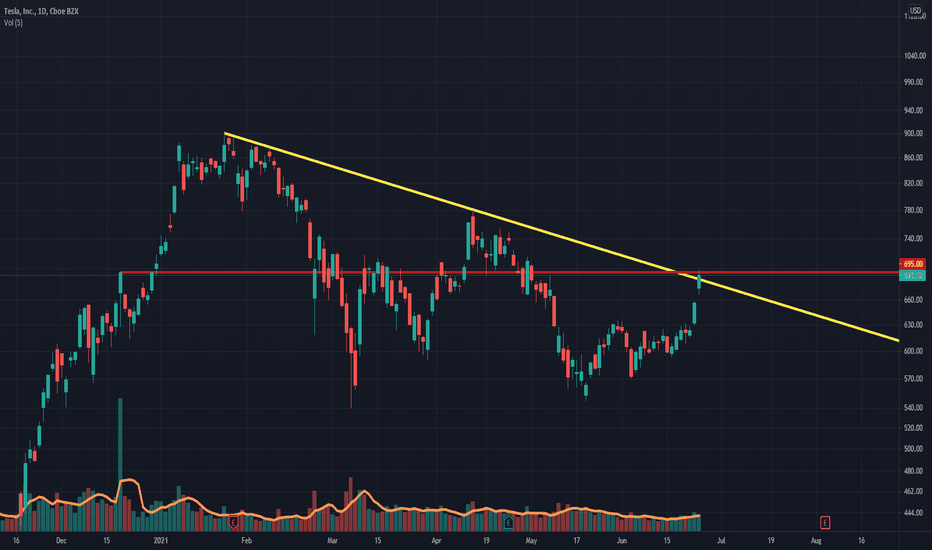Click the 900.00 price axis label
This screenshot has width=932, height=550.
tap(914, 134)
